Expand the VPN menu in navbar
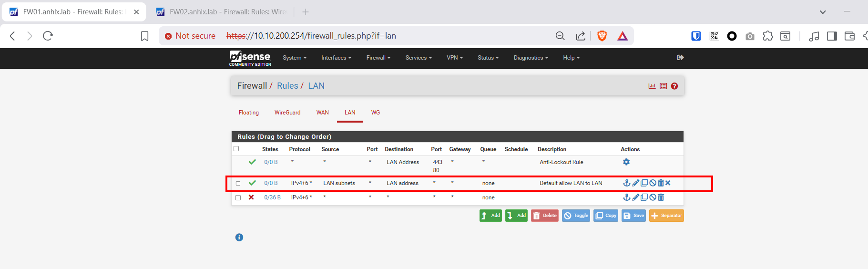 (x=454, y=58)
